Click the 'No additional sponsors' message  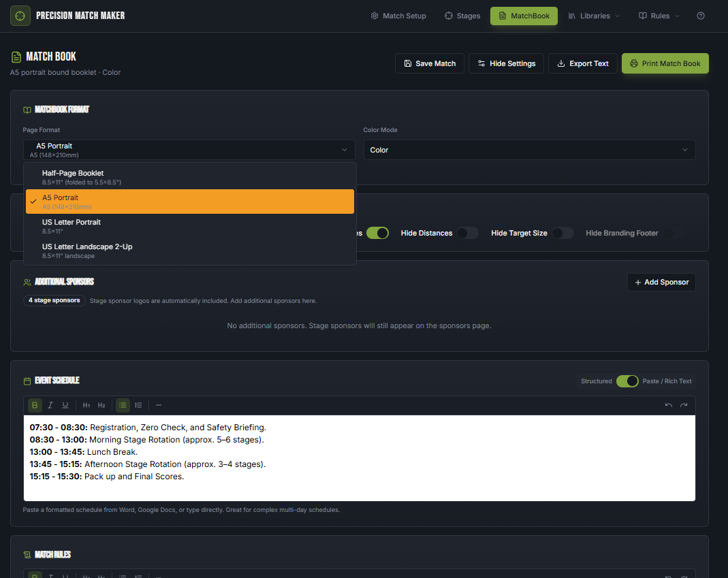(x=359, y=326)
